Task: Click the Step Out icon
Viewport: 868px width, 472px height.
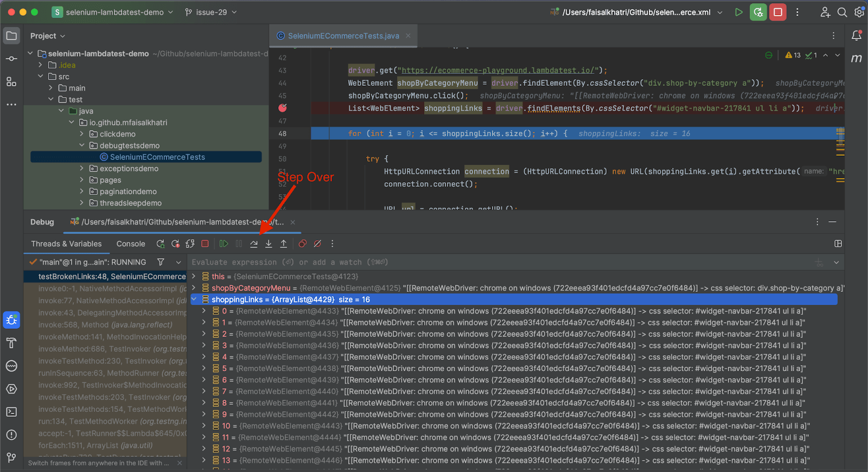Action: pos(283,244)
